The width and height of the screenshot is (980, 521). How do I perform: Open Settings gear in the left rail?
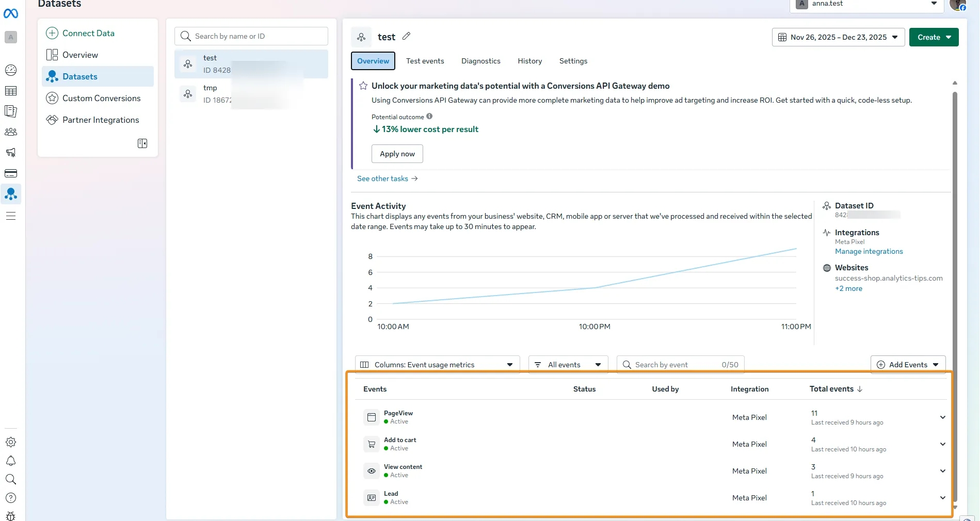click(11, 442)
